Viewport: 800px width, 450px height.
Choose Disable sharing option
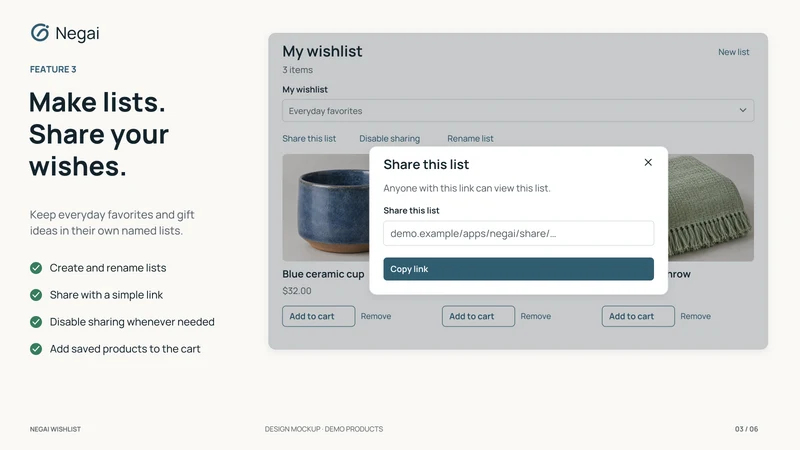(x=389, y=138)
